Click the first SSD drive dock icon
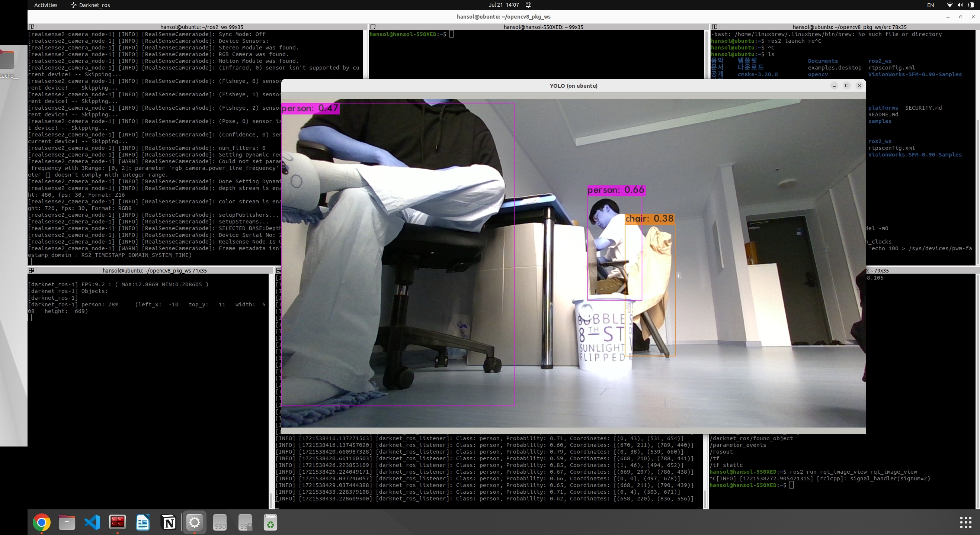 tap(220, 522)
